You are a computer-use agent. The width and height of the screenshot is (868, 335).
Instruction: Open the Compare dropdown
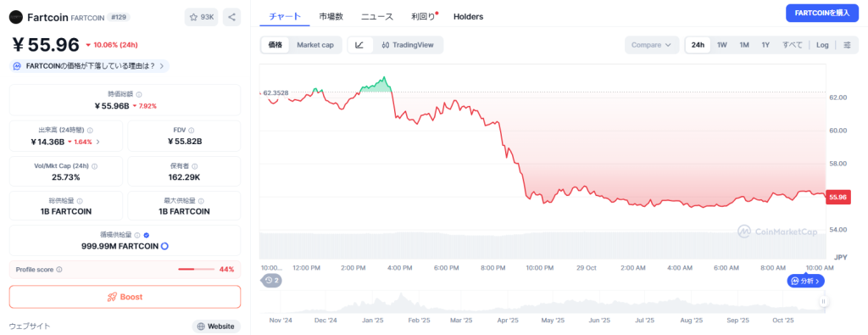click(652, 45)
